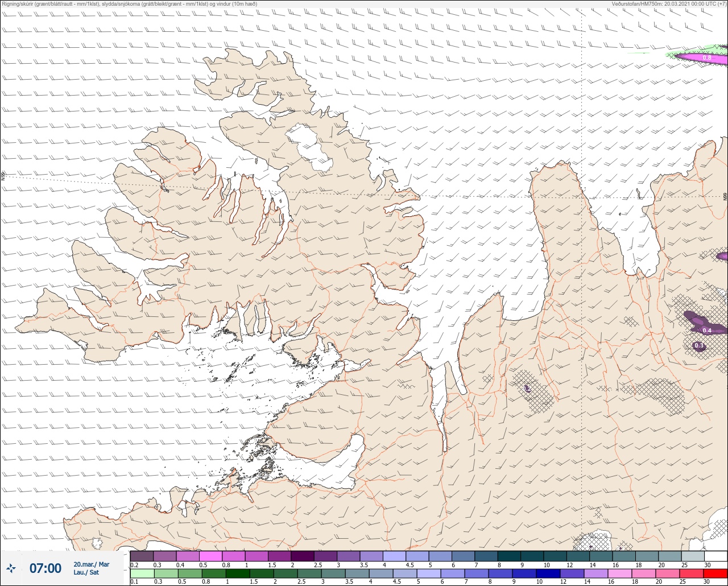This screenshot has width=728, height=586.
Task: Pick the lower legend dark green swatch at 1
Action: [238, 573]
